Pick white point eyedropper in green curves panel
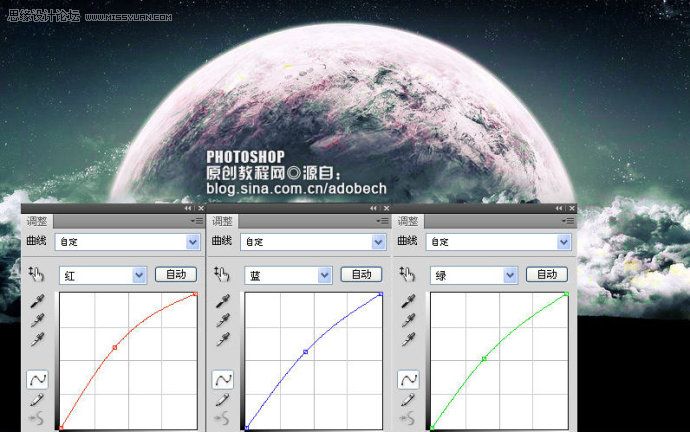This screenshot has height=432, width=690. [408, 339]
